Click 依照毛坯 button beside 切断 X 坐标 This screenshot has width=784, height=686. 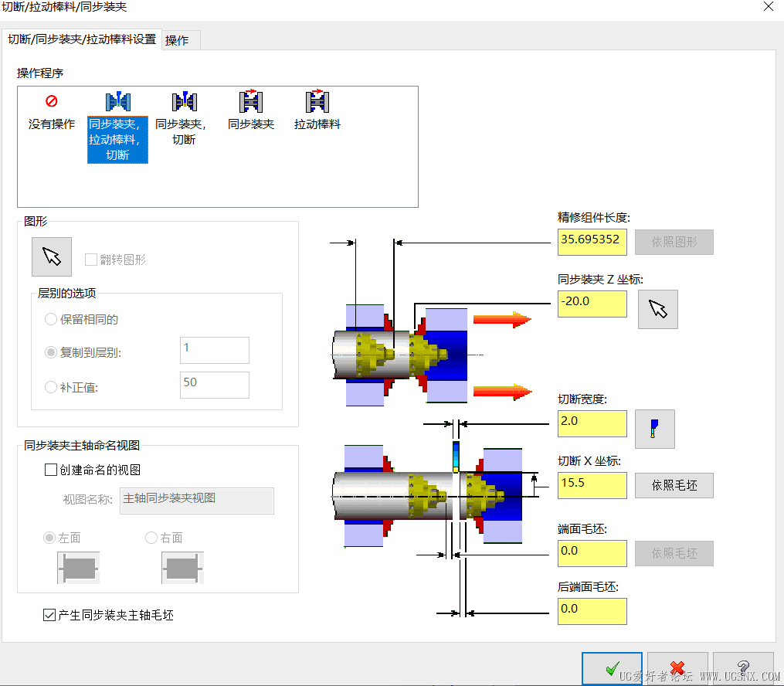pos(674,485)
